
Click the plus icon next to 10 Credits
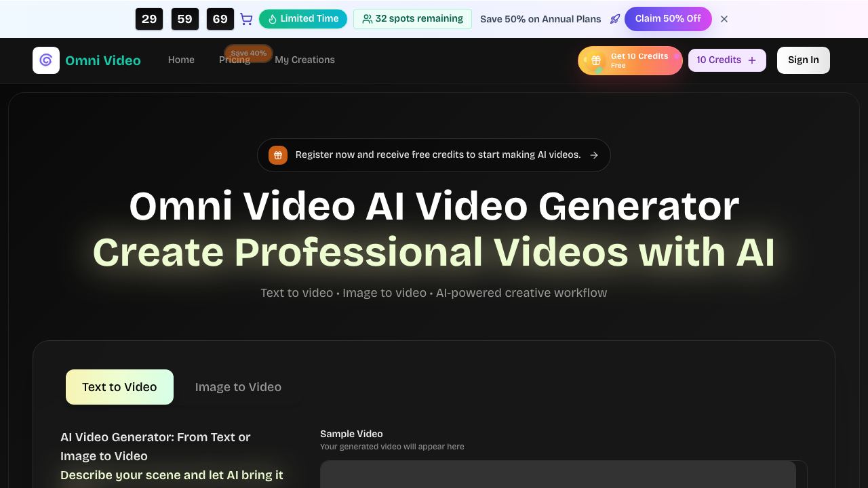click(752, 60)
